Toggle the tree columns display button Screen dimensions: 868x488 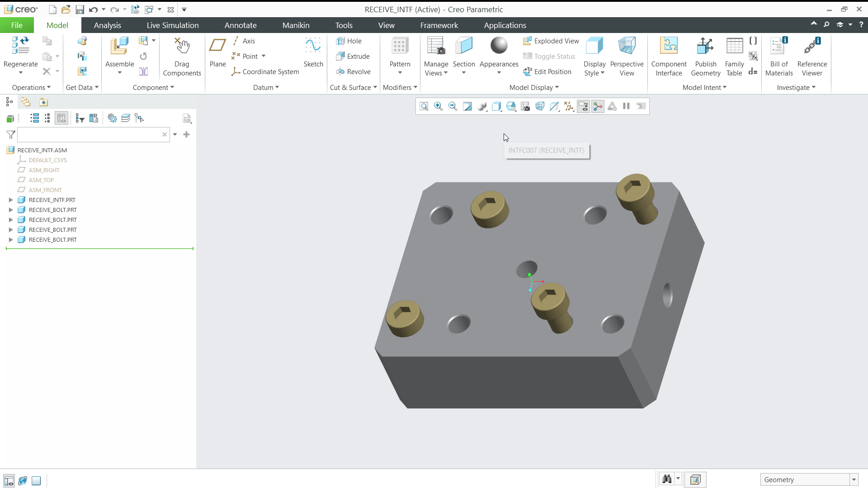[x=61, y=118]
